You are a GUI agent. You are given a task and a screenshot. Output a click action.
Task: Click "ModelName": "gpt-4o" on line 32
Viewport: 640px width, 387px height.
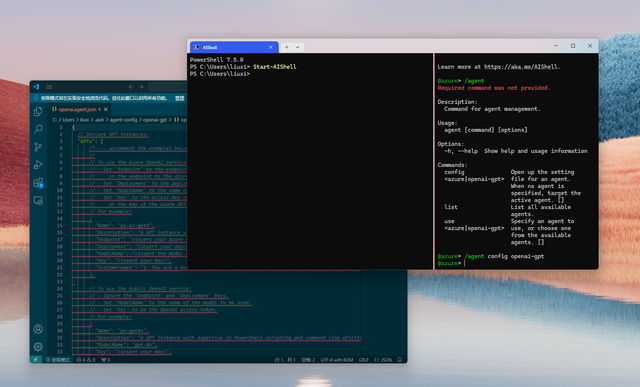125,345
